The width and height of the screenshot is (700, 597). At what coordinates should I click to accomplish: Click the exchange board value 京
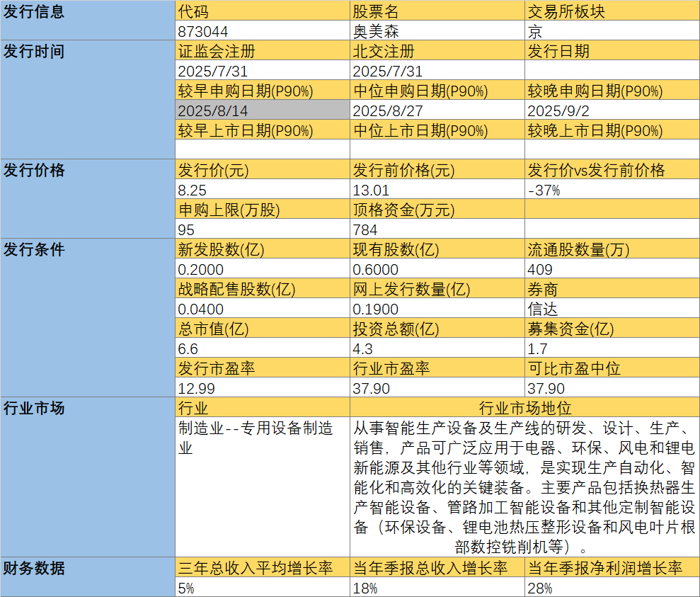click(x=612, y=30)
